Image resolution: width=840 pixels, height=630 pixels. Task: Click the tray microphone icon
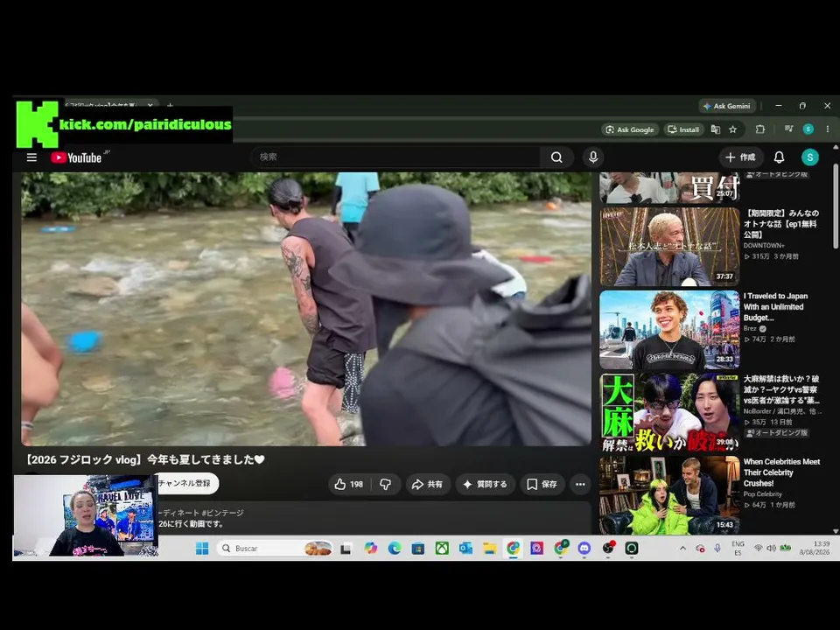(717, 548)
